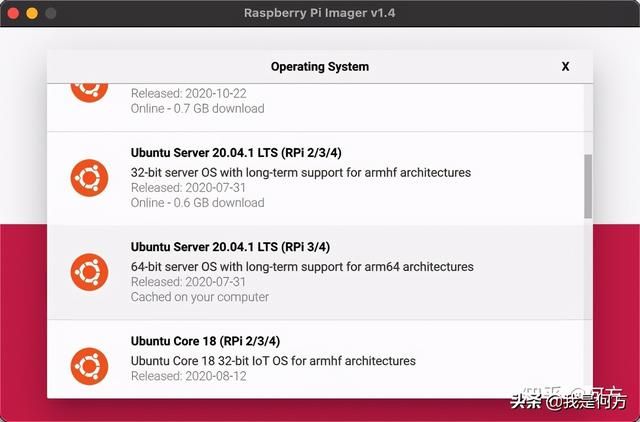Click the scrollbar thumb in the OS list

(588, 186)
